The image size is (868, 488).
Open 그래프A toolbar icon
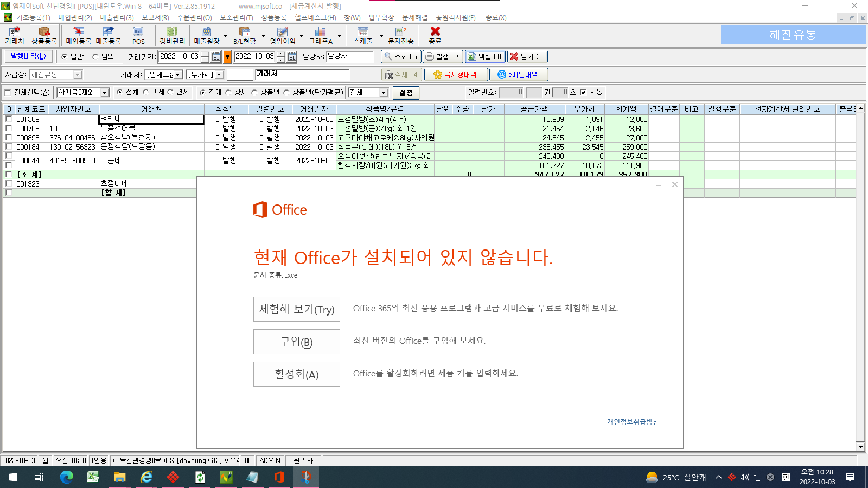pos(321,36)
